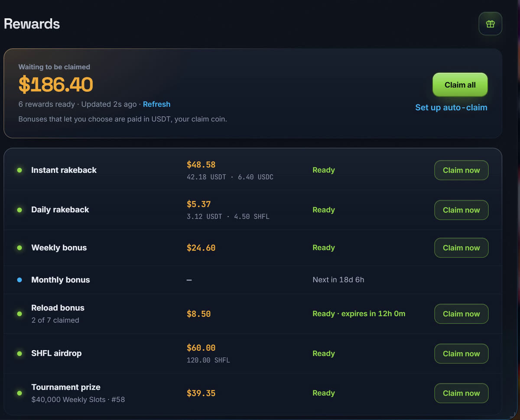This screenshot has width=520, height=420.
Task: Click the dash placeholder in Monthly bonus row
Action: click(x=189, y=280)
